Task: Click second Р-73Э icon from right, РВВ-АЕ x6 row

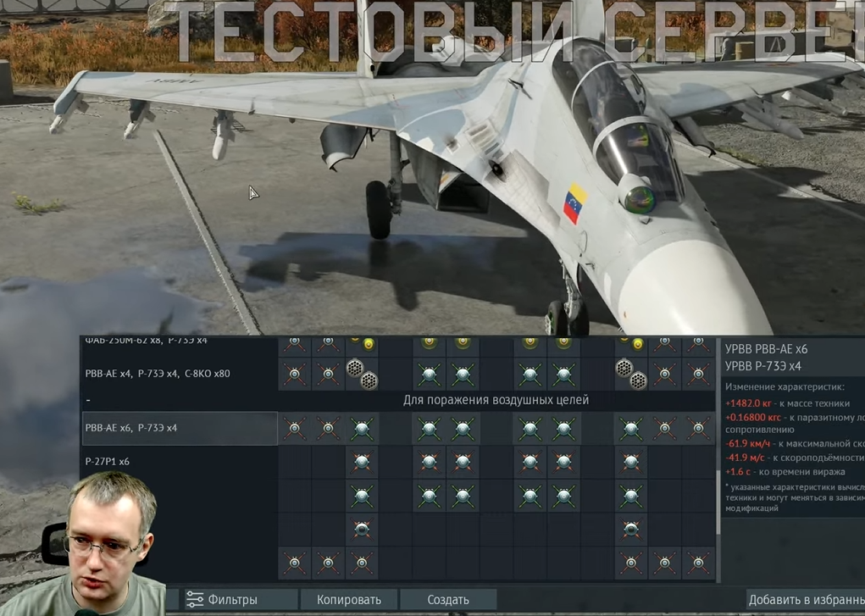Action: pyautogui.click(x=665, y=428)
